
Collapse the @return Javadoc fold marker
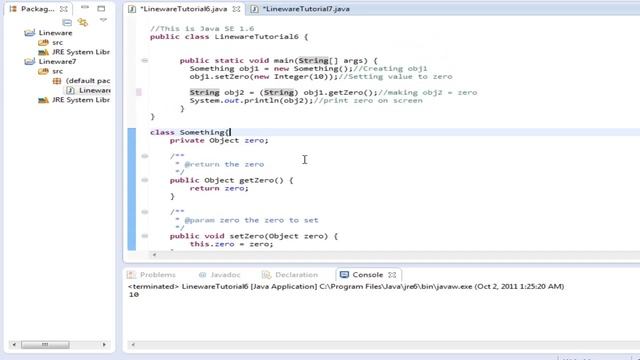[144, 156]
